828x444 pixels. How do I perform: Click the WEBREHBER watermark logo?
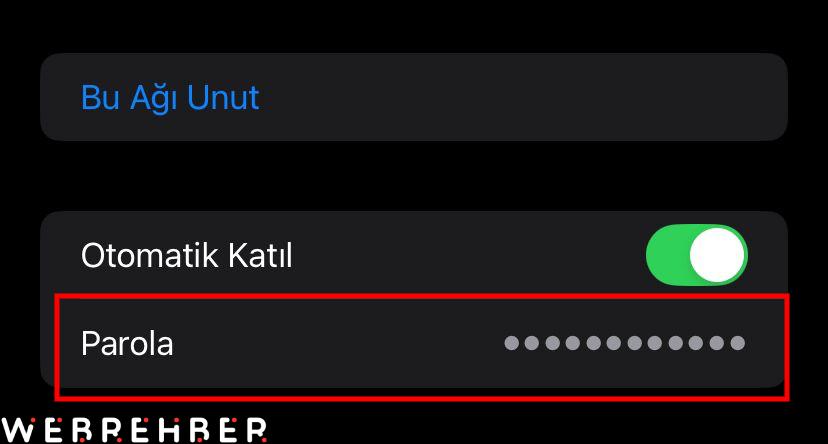(x=134, y=430)
